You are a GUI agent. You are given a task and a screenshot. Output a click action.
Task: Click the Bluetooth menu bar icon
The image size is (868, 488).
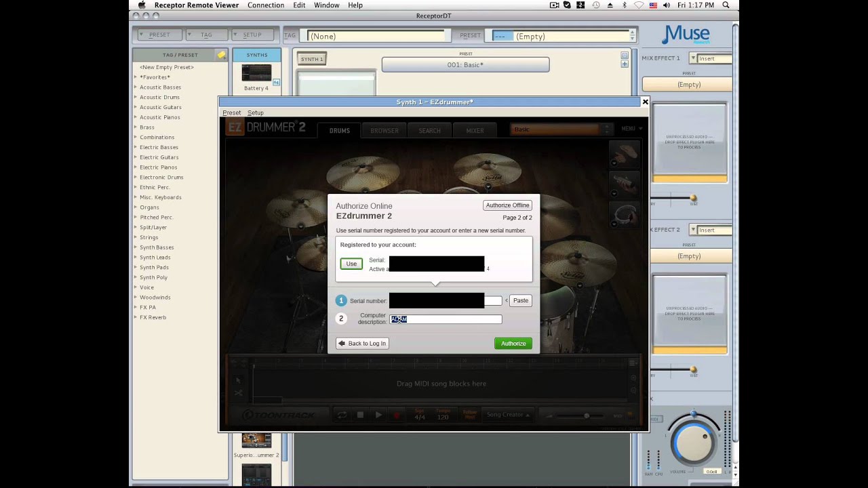625,5
